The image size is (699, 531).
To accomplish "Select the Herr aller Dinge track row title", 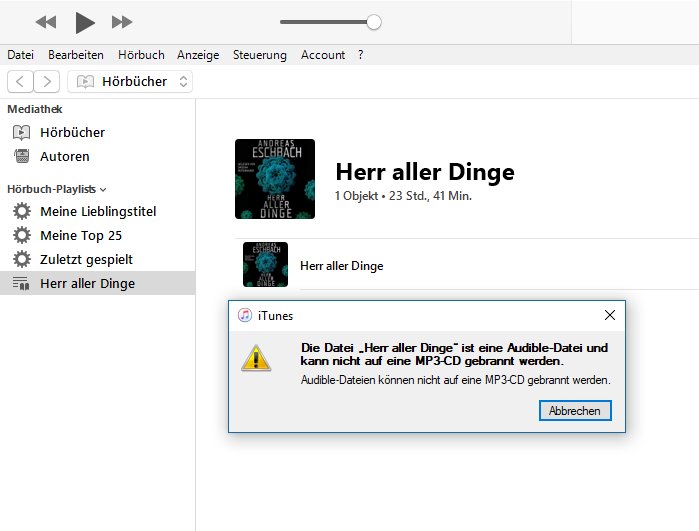I will [341, 266].
